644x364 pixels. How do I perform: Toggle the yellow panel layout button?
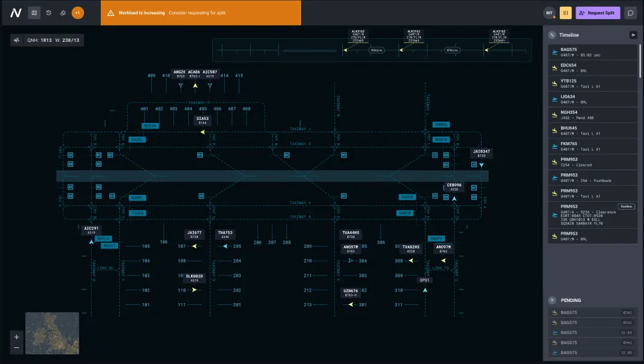coord(565,13)
